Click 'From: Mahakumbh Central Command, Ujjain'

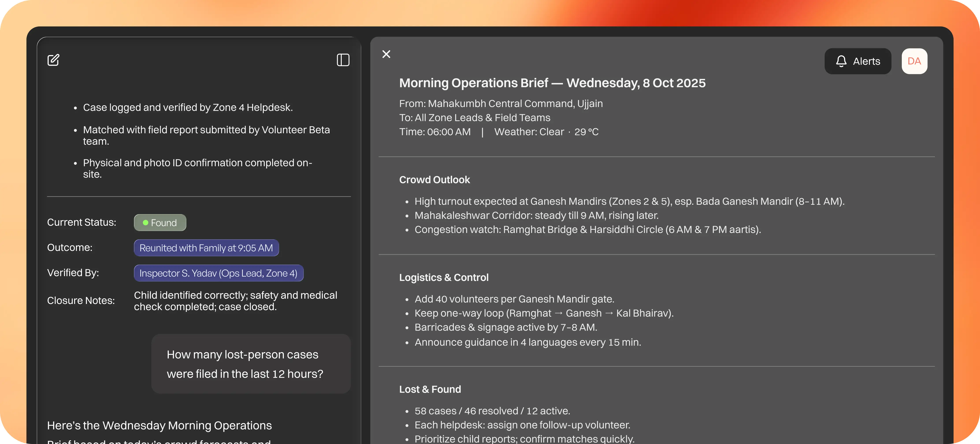[x=501, y=103]
